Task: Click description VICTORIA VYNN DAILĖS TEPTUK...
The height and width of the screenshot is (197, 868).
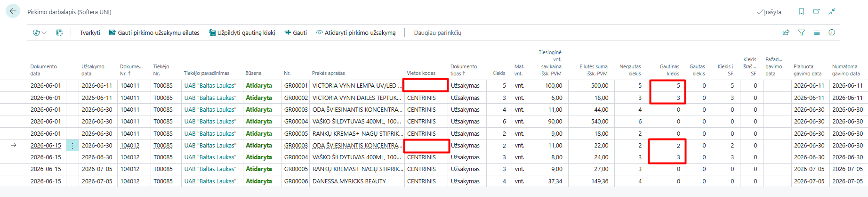Action: click(x=357, y=98)
